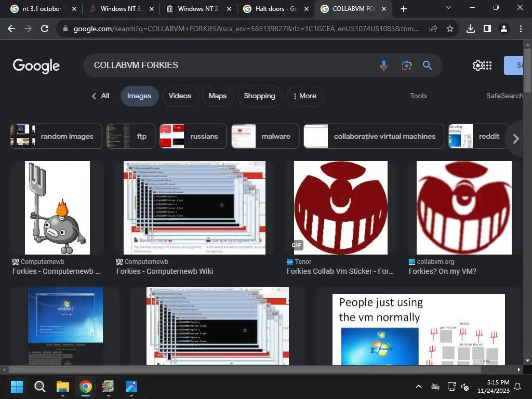Open the Tenor Forkies GIF thumbnail
Image resolution: width=532 pixels, height=399 pixels.
click(341, 208)
